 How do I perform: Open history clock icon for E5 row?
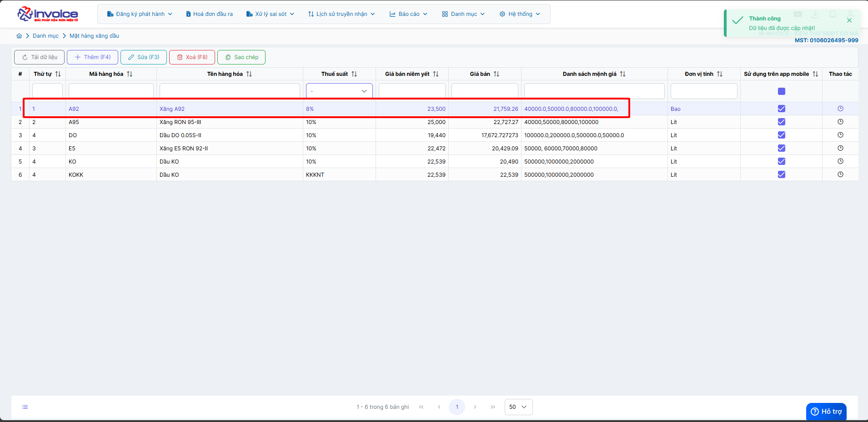click(840, 148)
